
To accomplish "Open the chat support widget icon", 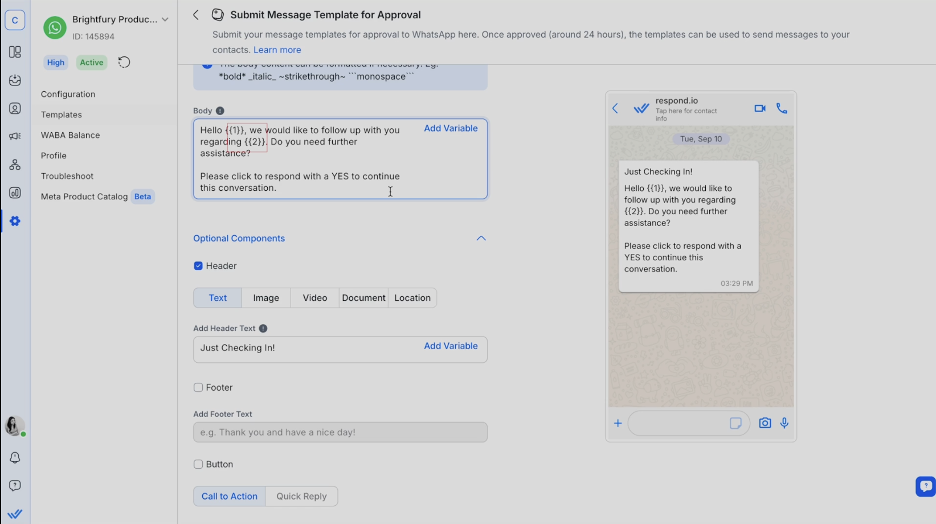I will pos(925,486).
